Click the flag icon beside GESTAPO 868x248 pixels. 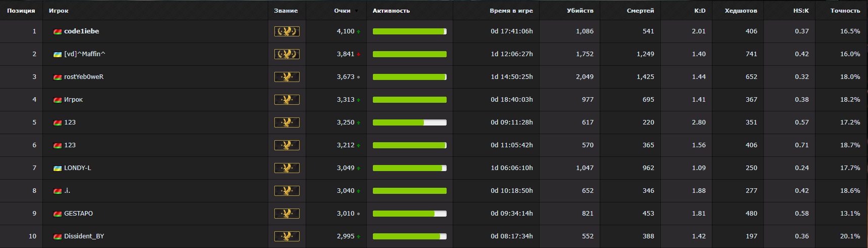pyautogui.click(x=58, y=214)
